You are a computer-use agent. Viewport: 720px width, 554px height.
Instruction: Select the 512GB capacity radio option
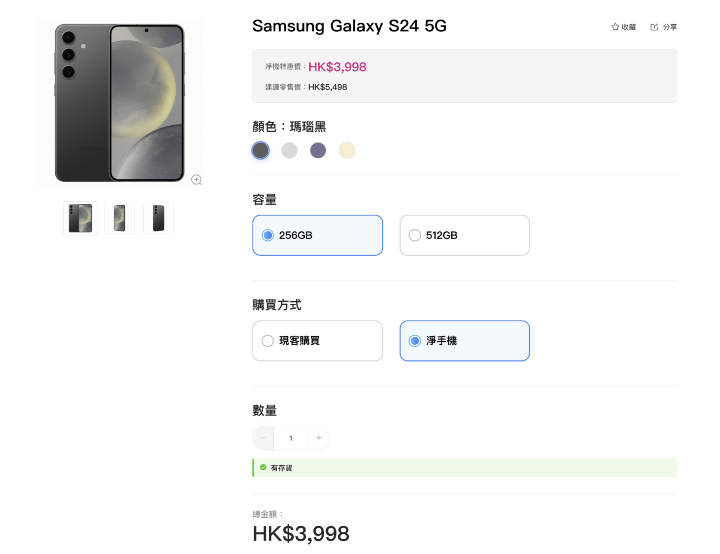(465, 235)
